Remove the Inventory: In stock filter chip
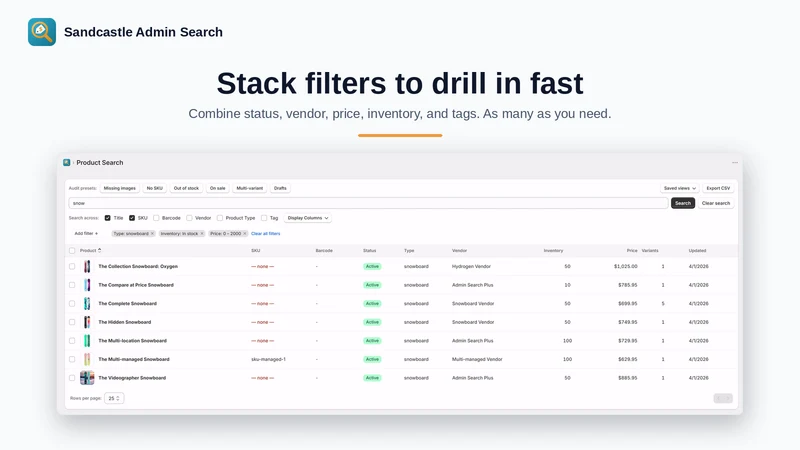Viewport: 800px width, 450px height. [x=202, y=234]
